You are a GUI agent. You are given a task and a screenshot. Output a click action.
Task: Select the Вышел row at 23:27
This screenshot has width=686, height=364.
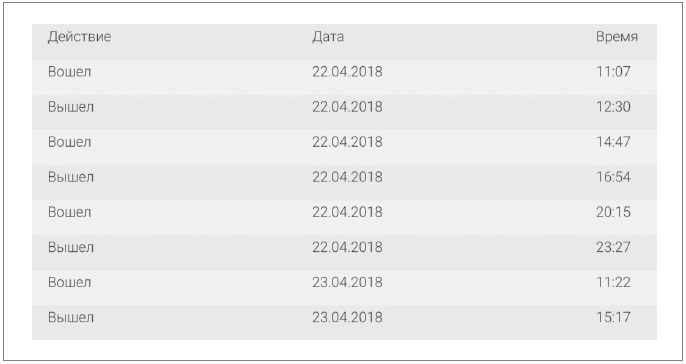344,252
